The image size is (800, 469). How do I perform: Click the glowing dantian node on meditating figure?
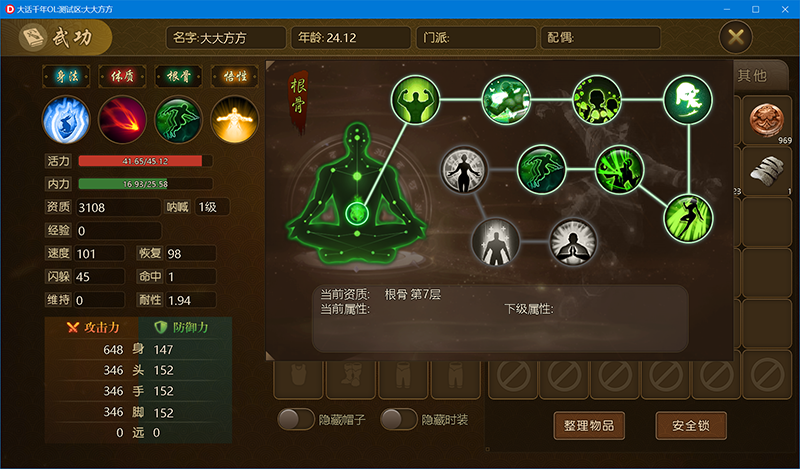point(357,213)
